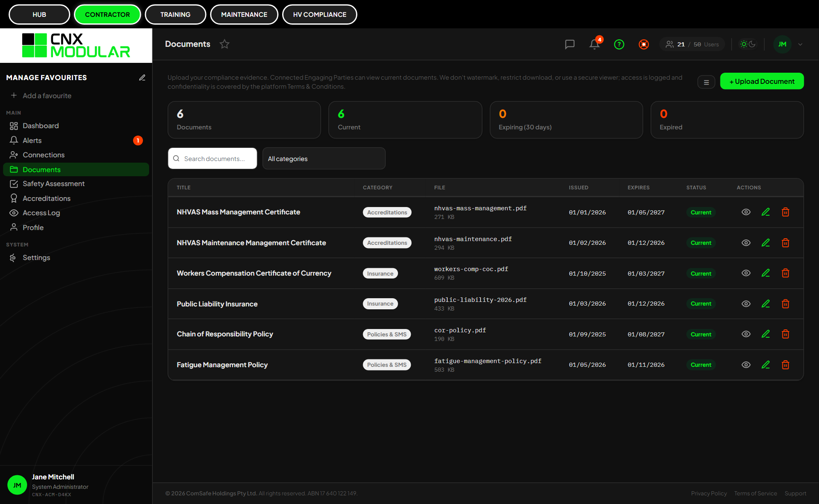Image resolution: width=819 pixels, height=504 pixels.
Task: Open Accreditations in the sidebar
Action: pyautogui.click(x=76, y=198)
